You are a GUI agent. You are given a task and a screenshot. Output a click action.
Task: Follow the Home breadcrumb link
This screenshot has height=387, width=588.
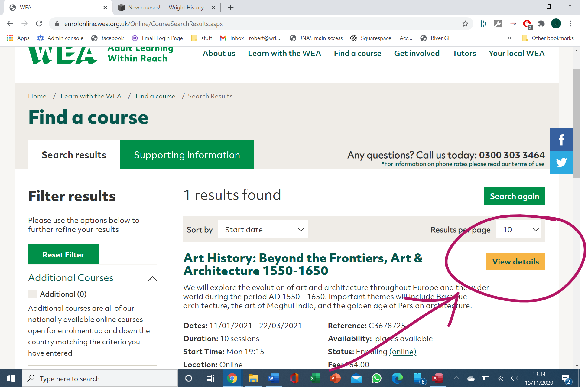pyautogui.click(x=37, y=96)
